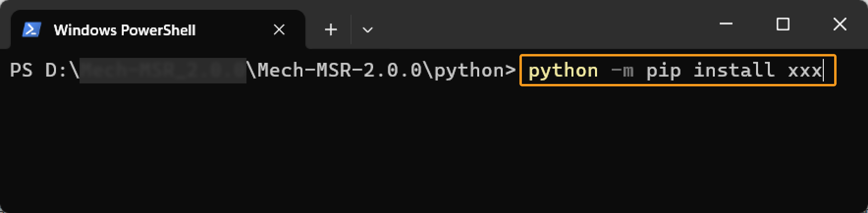The image size is (868, 213).
Task: Click the "xxx" package name placeholder
Action: pyautogui.click(x=805, y=71)
